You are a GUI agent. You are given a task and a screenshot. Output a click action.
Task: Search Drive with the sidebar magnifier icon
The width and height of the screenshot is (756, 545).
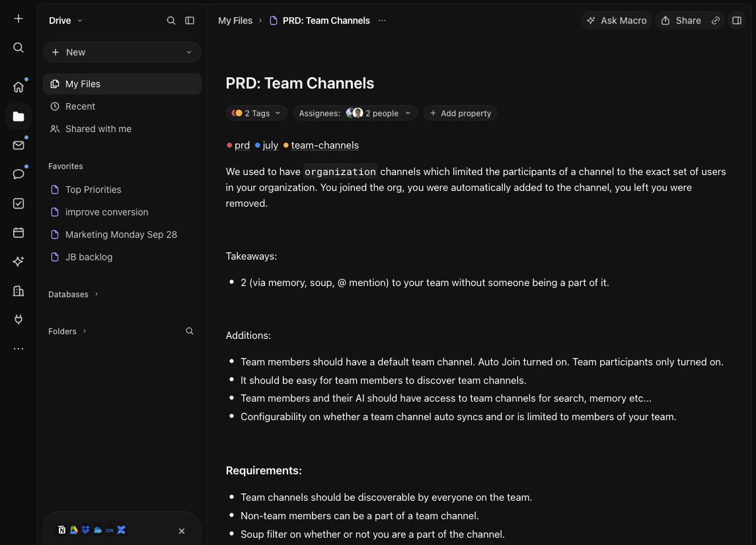tap(171, 20)
